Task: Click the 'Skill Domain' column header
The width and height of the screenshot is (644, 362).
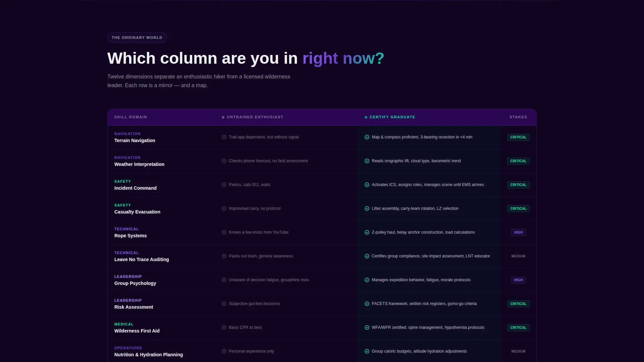Action: (x=130, y=117)
